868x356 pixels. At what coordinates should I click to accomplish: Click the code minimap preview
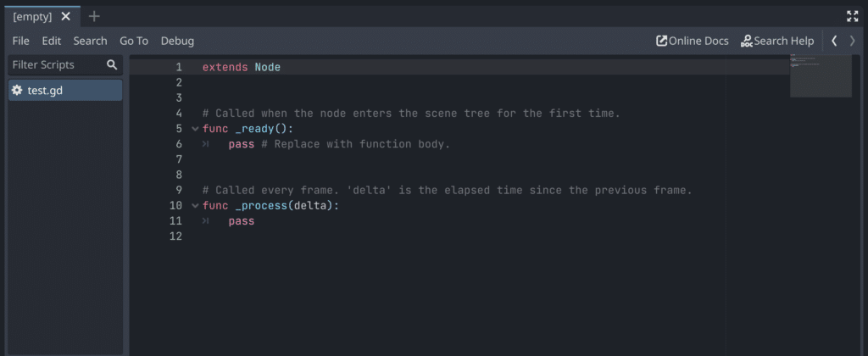821,76
